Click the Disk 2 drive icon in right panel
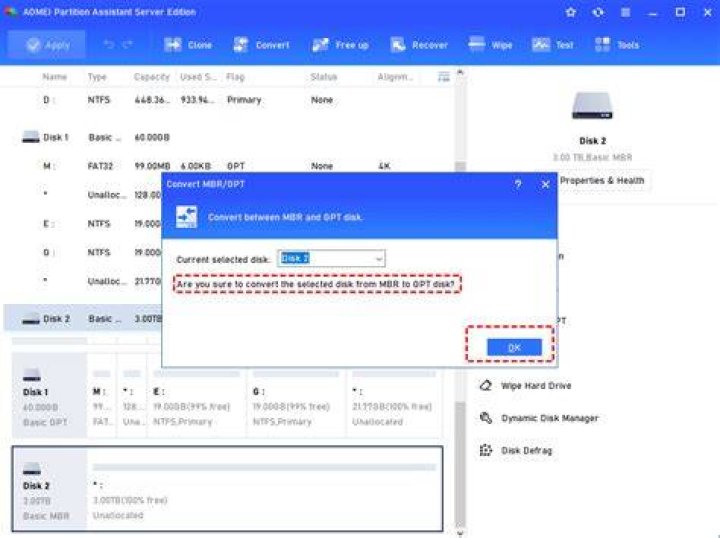Screen dimensions: 720x538 click(592, 106)
